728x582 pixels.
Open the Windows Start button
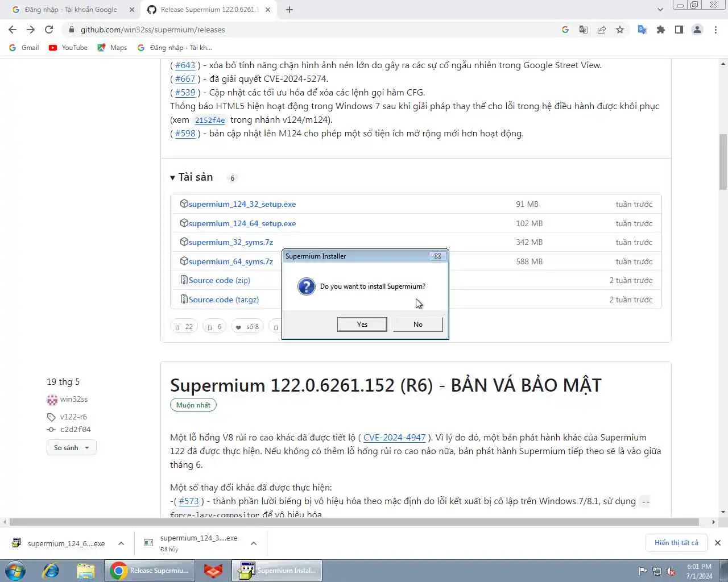tap(15, 571)
